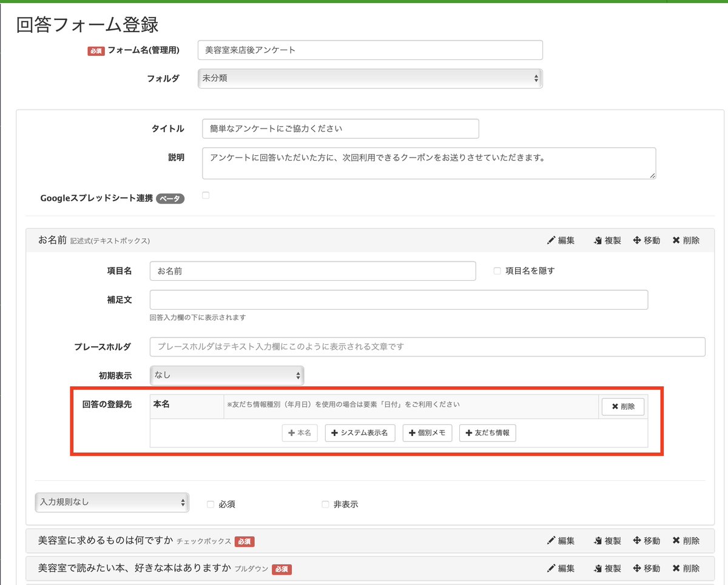Toggle the Googleスプレッドシート連携 checkbox
This screenshot has height=585, width=728.
point(206,195)
